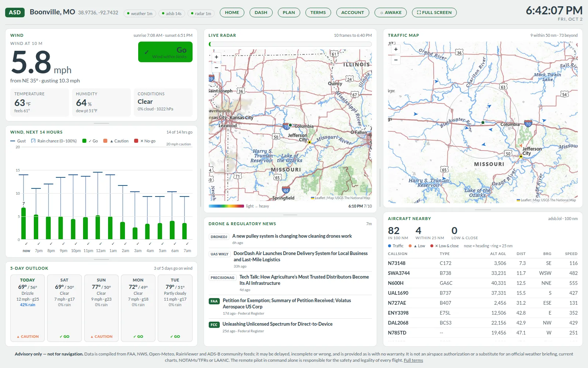Select aircraft row N785TD
The height and width of the screenshot is (368, 588).
click(483, 333)
